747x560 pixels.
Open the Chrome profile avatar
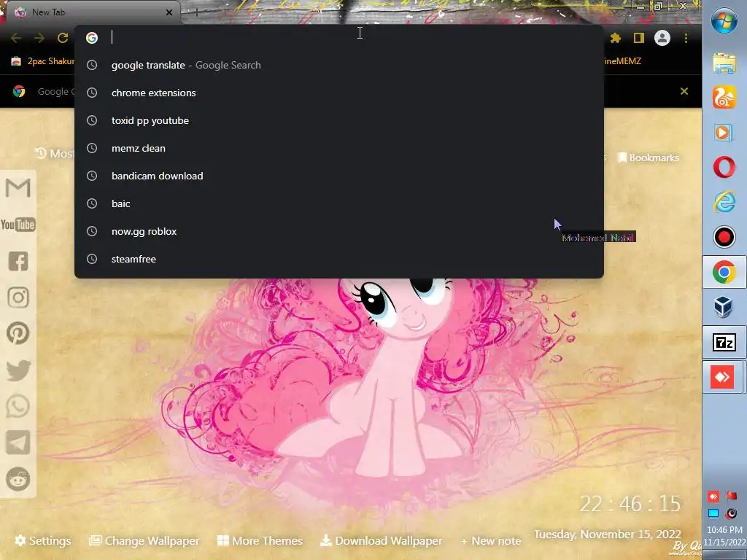pos(662,38)
